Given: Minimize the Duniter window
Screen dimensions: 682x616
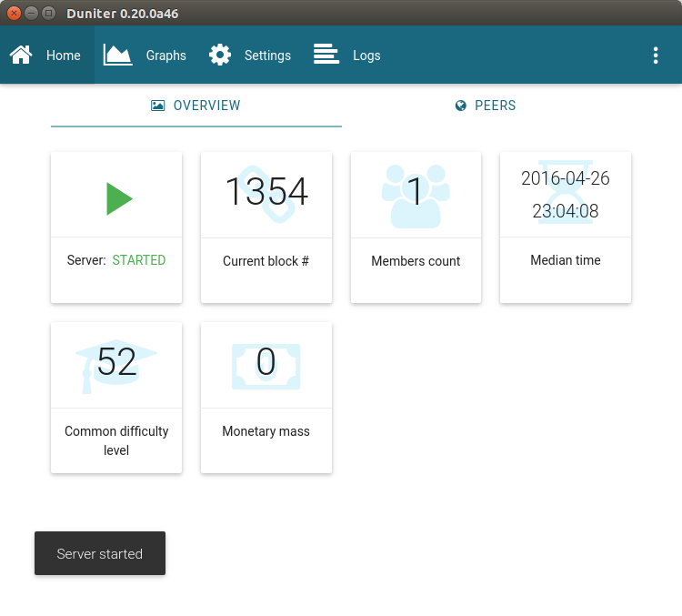Looking at the screenshot, I should point(31,13).
